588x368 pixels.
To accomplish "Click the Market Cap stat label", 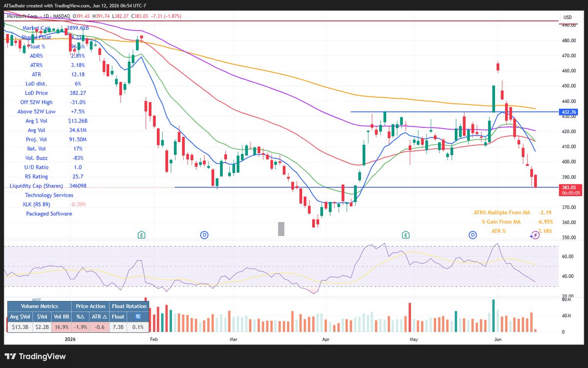I will (36, 28).
